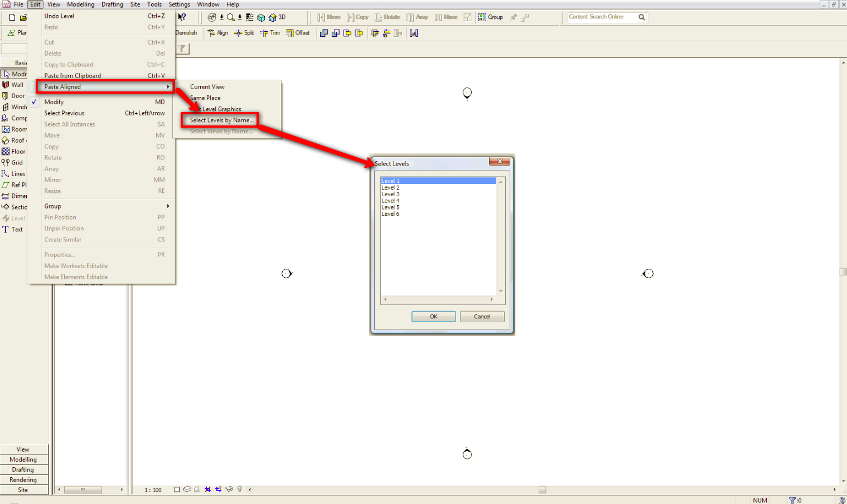Open the Modelling menu

tap(81, 4)
